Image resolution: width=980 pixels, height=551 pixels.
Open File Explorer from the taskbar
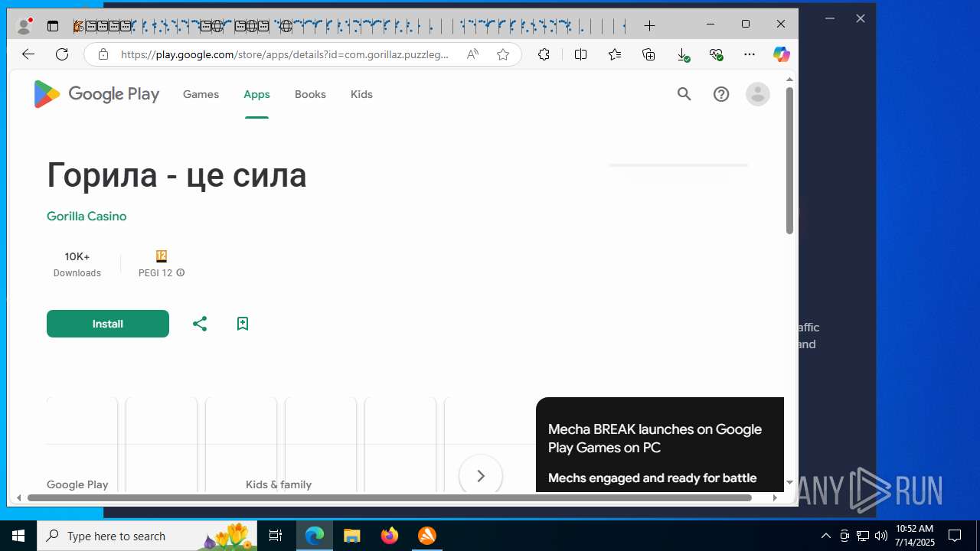coord(352,536)
